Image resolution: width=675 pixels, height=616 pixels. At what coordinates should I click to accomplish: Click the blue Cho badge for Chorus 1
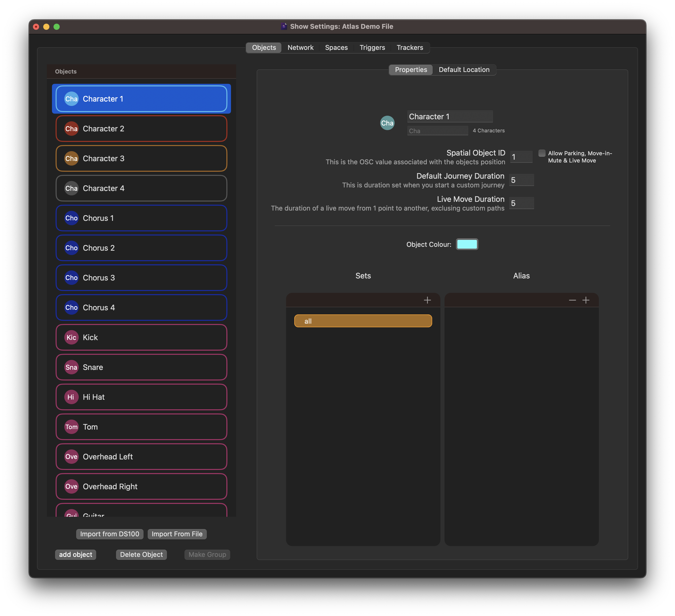pos(71,218)
